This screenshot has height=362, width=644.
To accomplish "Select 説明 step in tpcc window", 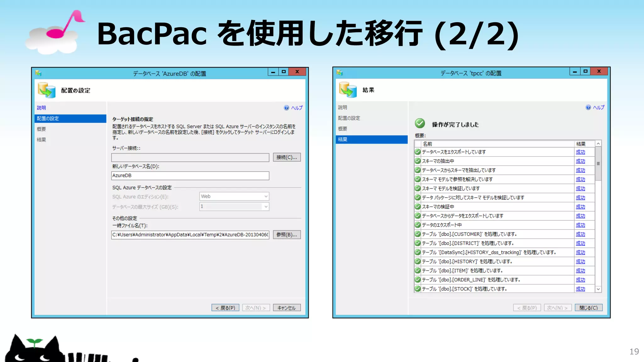I will [x=342, y=107].
